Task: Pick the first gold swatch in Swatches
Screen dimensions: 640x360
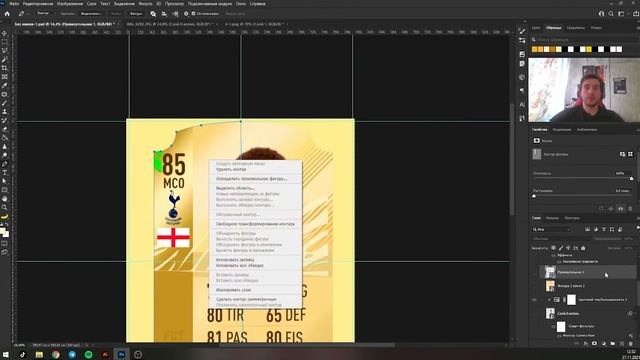Action: (x=534, y=49)
